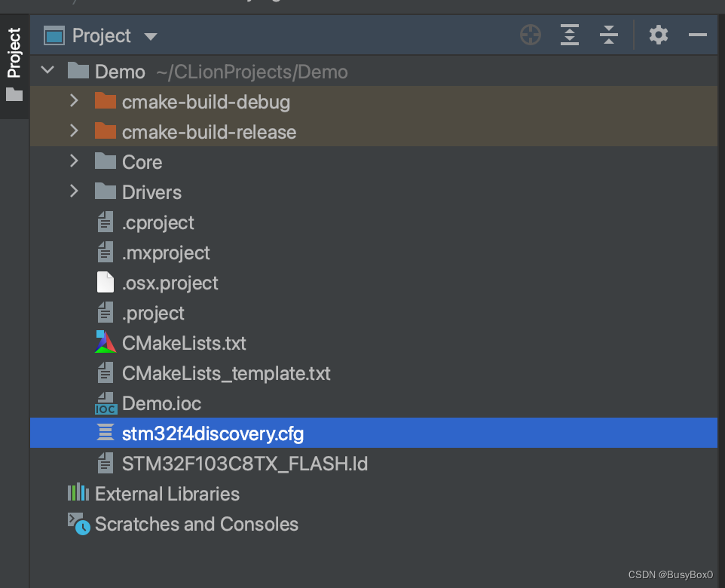725x588 pixels.
Task: Click the folder icon under the Project sidebar tab
Action: (x=14, y=94)
